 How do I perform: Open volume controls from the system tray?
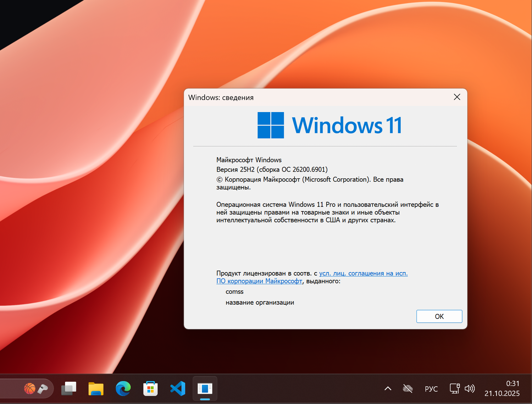coord(470,388)
